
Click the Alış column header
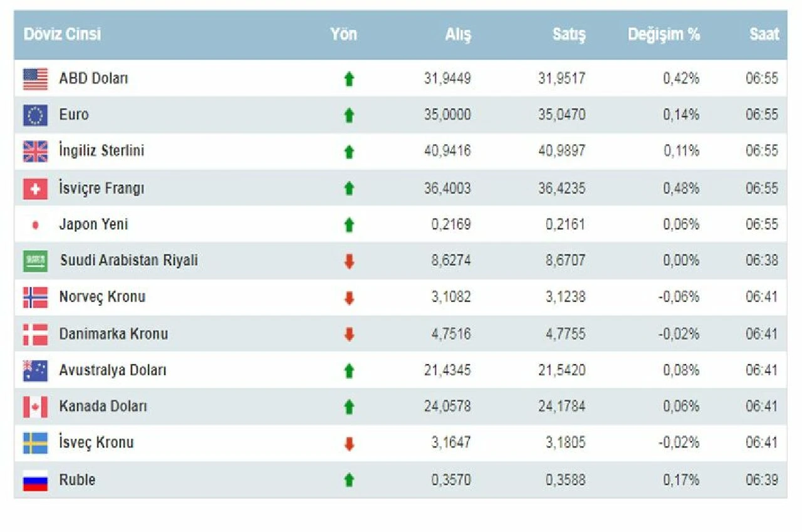(x=458, y=34)
